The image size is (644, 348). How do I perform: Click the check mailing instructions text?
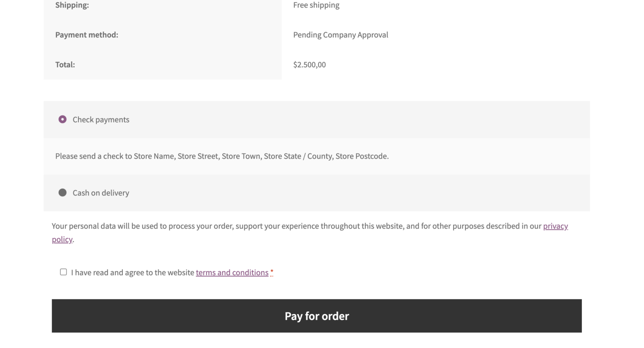click(222, 156)
